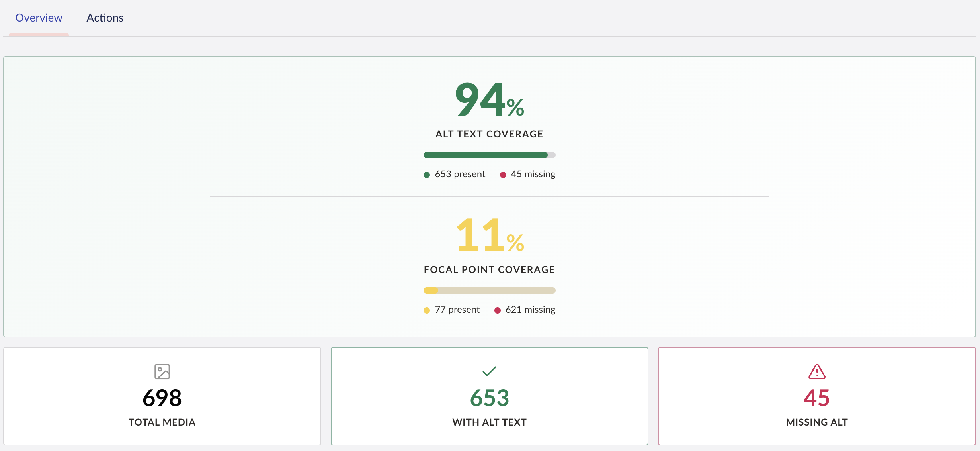Click the "TOTAL MEDIA" card label
Viewport: 980px width, 451px height.
162,422
